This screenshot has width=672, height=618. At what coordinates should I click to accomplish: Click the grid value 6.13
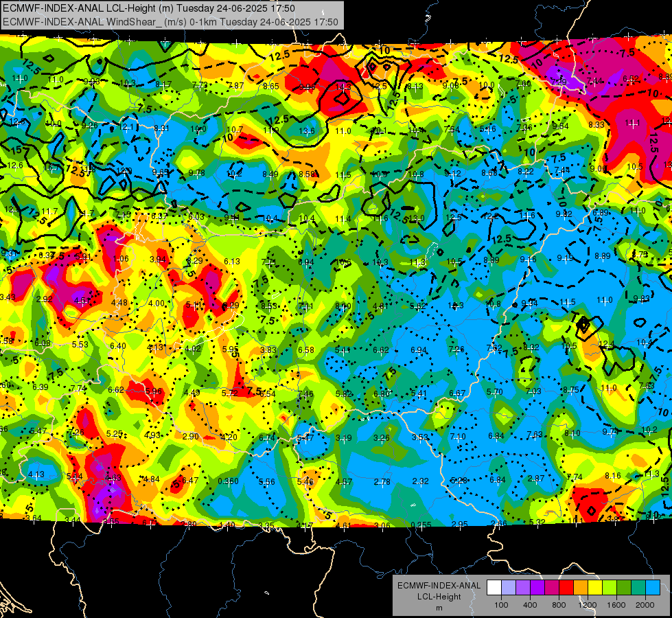coord(232,262)
